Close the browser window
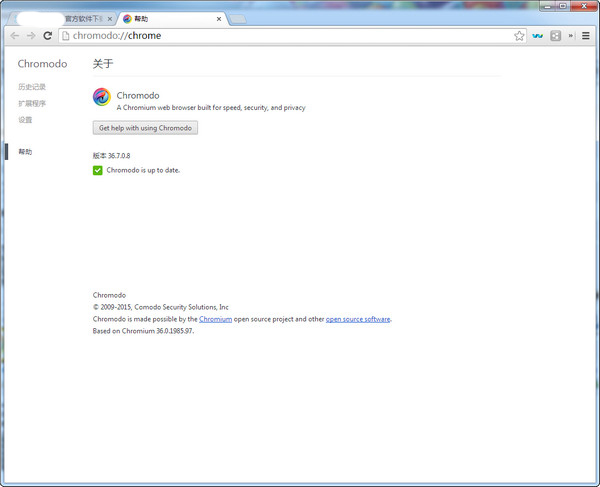 pos(584,6)
